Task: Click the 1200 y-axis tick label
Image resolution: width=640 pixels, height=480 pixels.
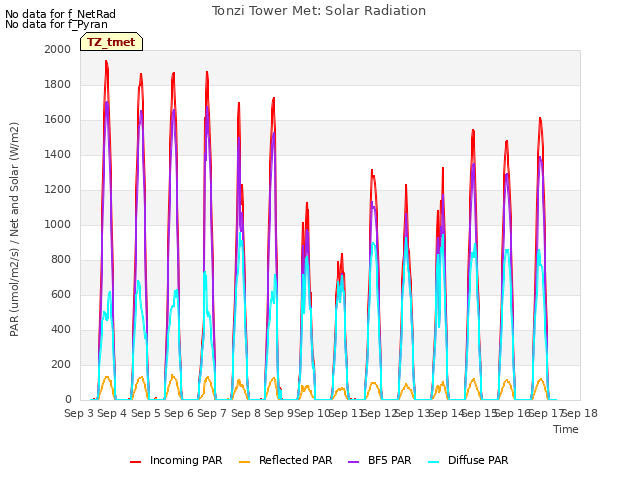Action: pyautogui.click(x=58, y=189)
